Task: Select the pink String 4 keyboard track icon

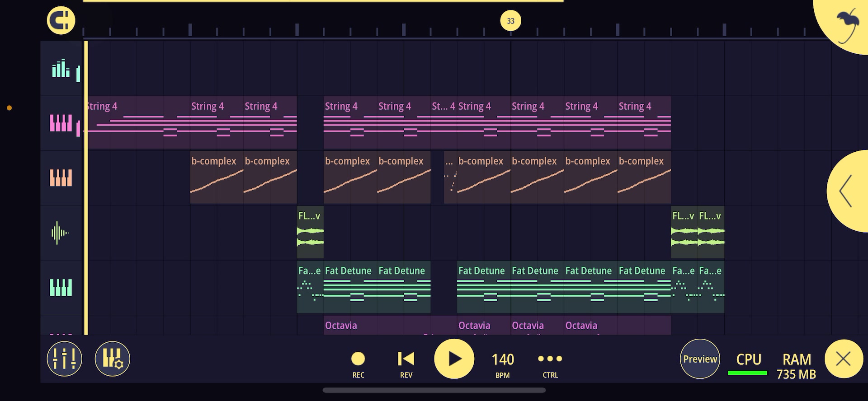Action: pos(61,123)
